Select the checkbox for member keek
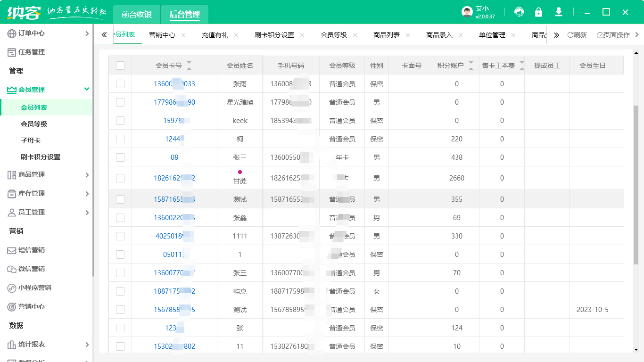Image resolution: width=644 pixels, height=362 pixels. [120, 121]
